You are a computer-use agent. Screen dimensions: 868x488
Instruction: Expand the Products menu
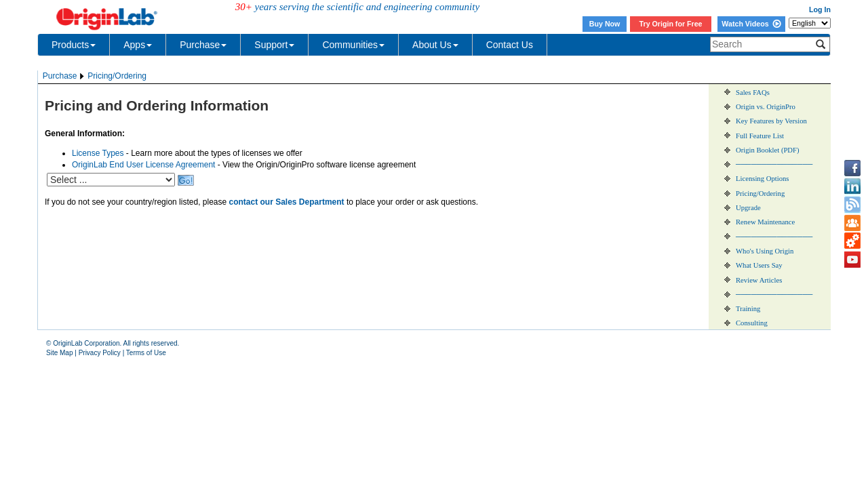pos(73,45)
